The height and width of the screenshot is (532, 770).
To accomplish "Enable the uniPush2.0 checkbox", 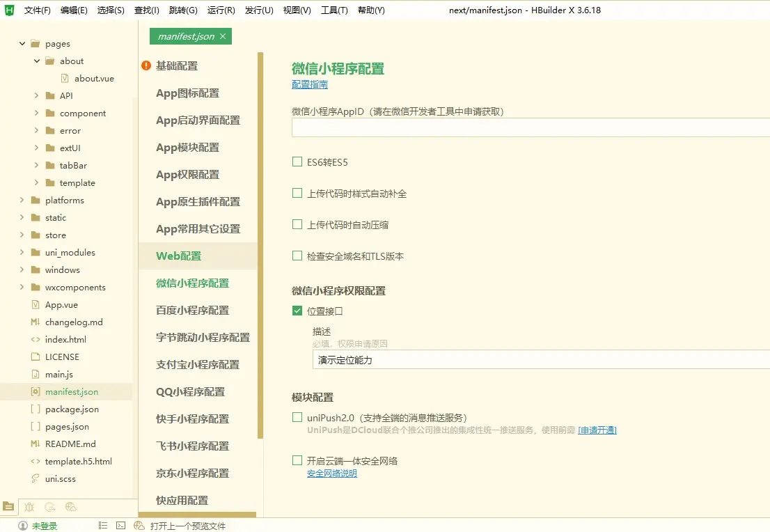I will tap(297, 418).
